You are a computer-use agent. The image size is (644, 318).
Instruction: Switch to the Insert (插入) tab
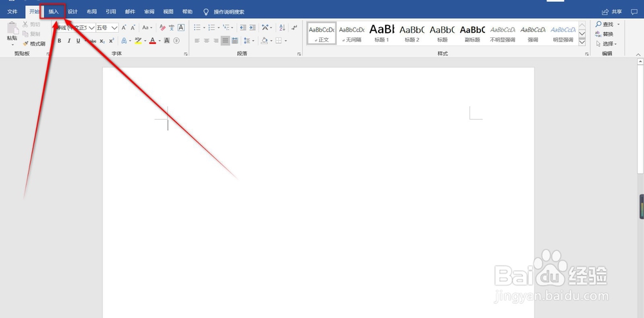[53, 12]
